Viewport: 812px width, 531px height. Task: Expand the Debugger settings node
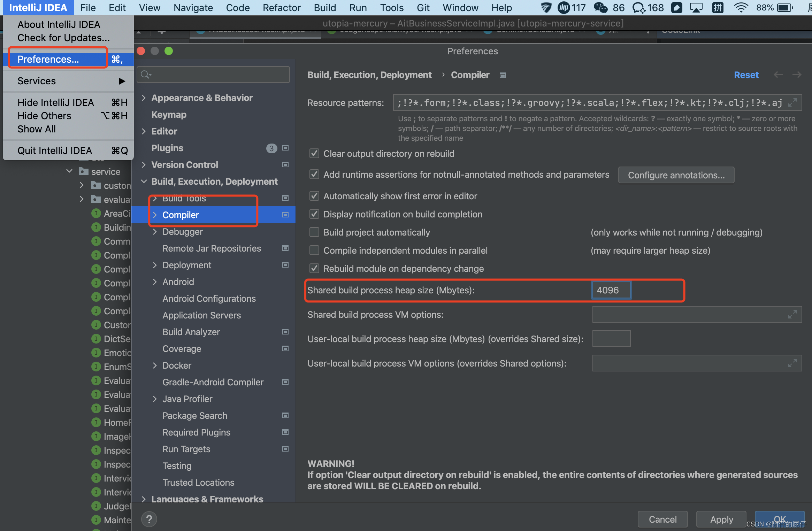(155, 232)
